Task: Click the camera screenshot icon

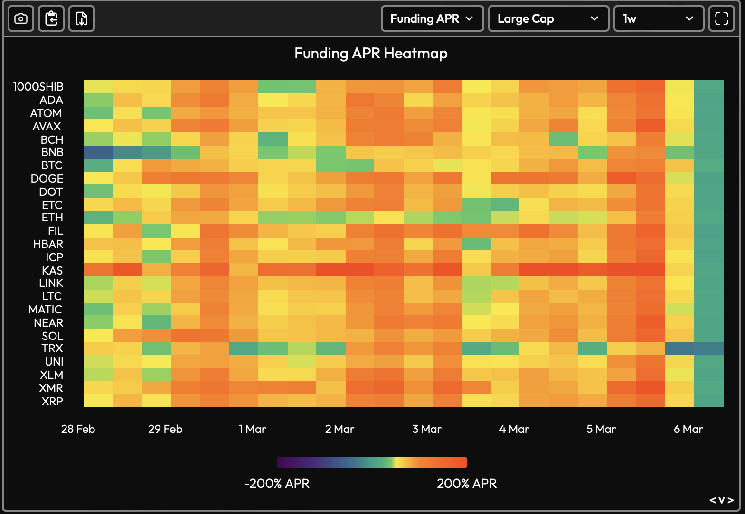Action: point(21,19)
